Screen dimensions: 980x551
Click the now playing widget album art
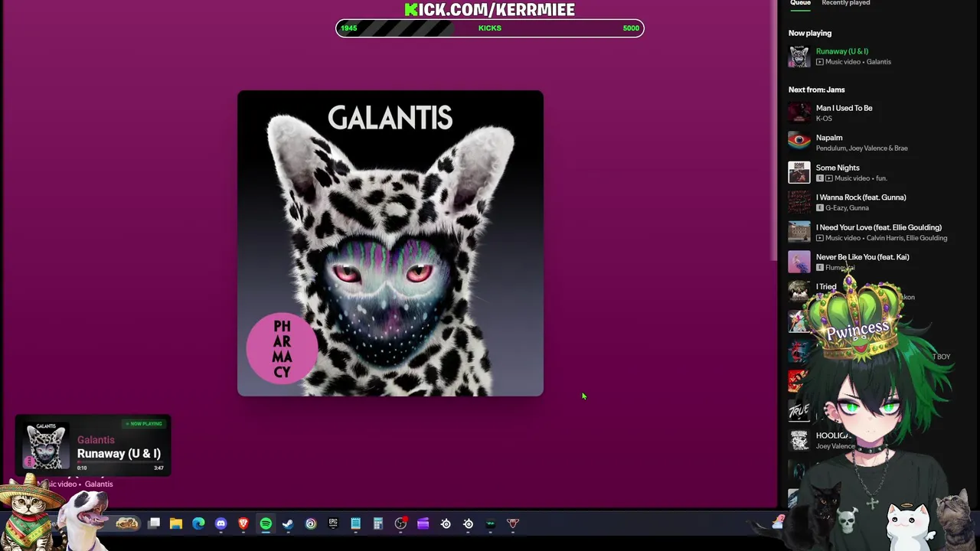[x=47, y=445]
